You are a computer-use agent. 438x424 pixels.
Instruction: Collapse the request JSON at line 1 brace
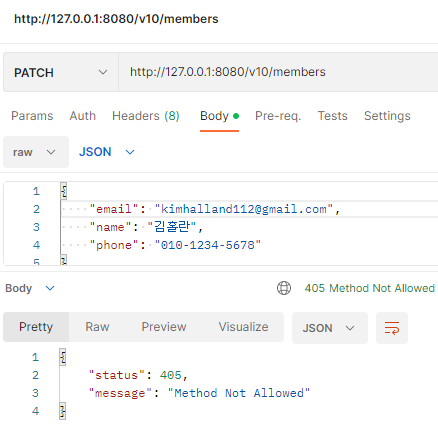coord(64,191)
